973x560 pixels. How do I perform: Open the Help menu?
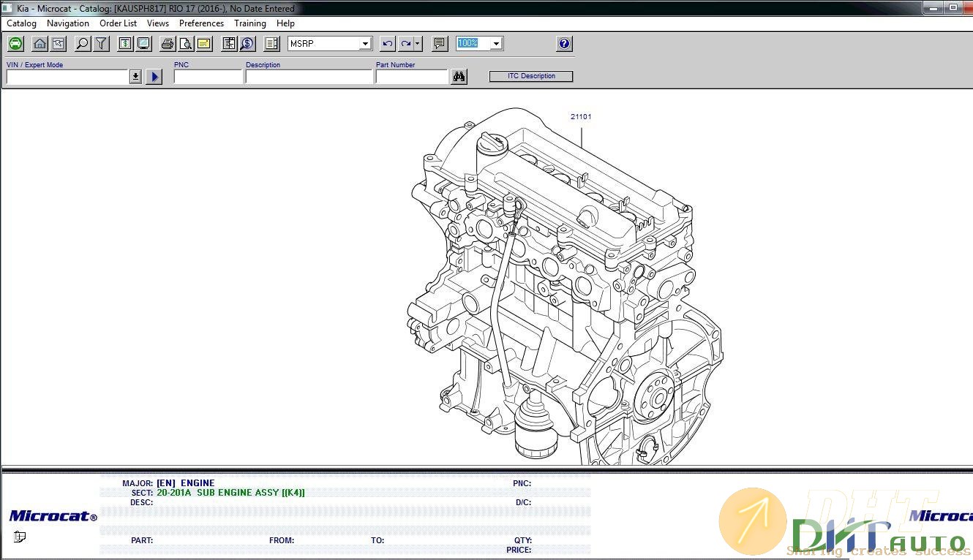[x=285, y=23]
